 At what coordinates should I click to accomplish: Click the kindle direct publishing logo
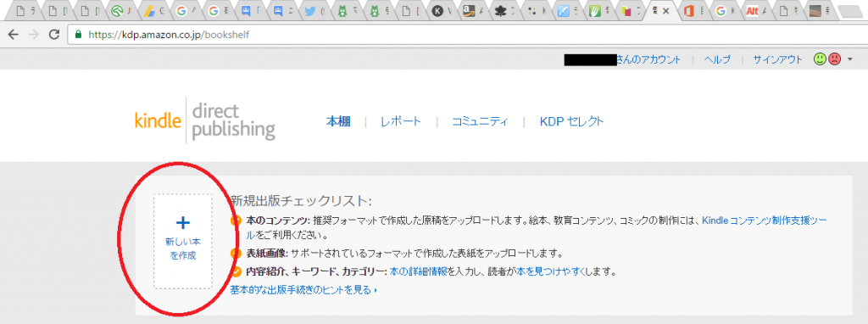(x=205, y=120)
